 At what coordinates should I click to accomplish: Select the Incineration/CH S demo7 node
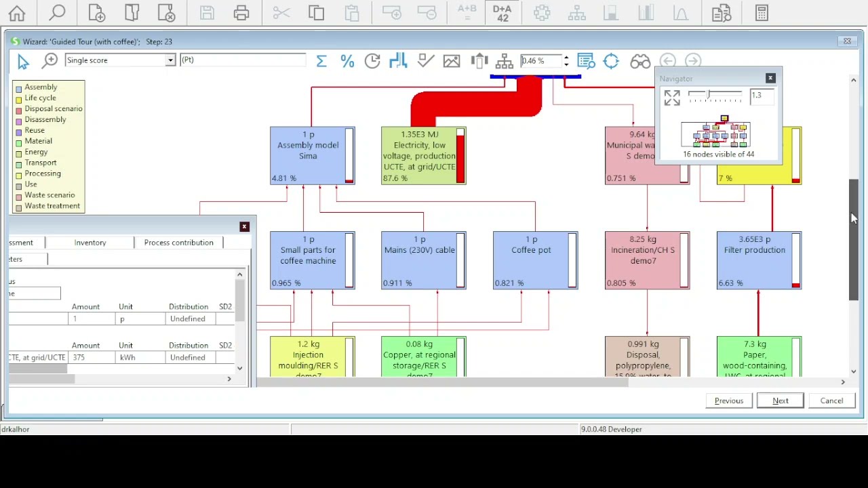click(x=647, y=260)
